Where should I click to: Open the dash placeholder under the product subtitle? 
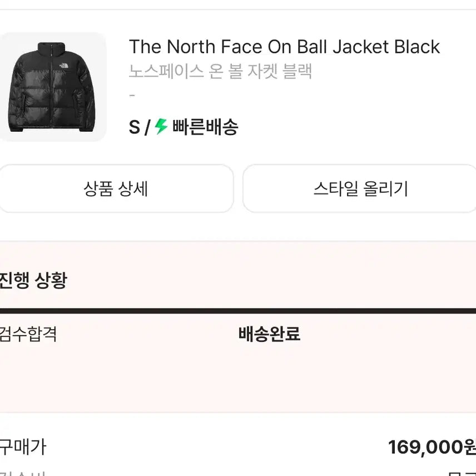pyautogui.click(x=132, y=95)
